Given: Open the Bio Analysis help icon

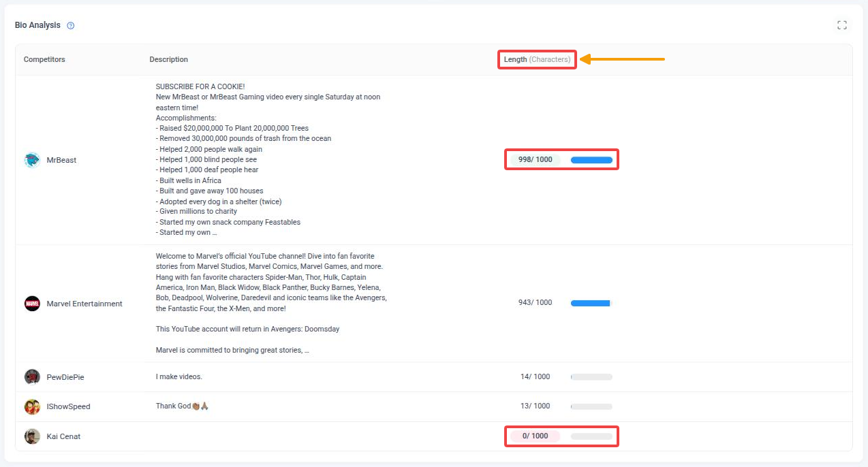Looking at the screenshot, I should click(71, 26).
